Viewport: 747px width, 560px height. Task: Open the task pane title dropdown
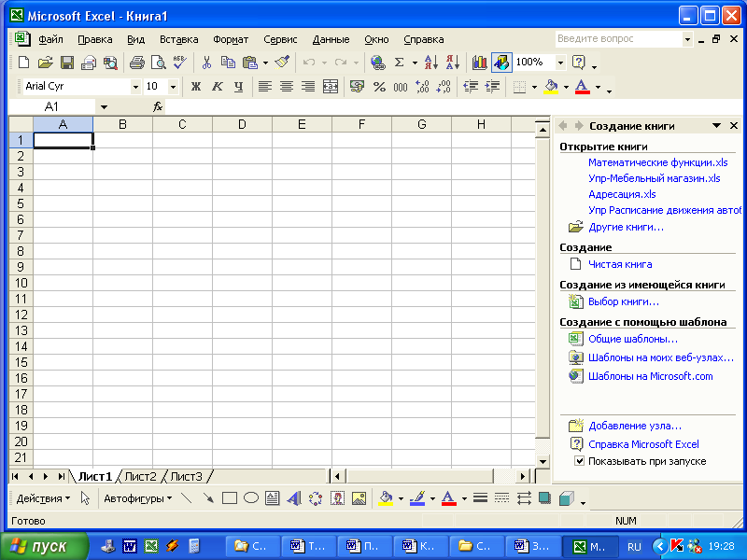coord(716,126)
